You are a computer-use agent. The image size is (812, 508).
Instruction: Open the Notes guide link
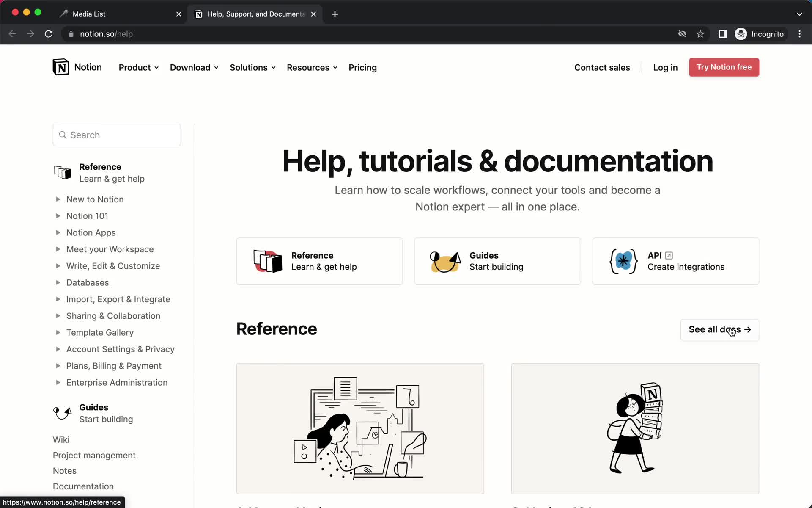click(x=64, y=471)
